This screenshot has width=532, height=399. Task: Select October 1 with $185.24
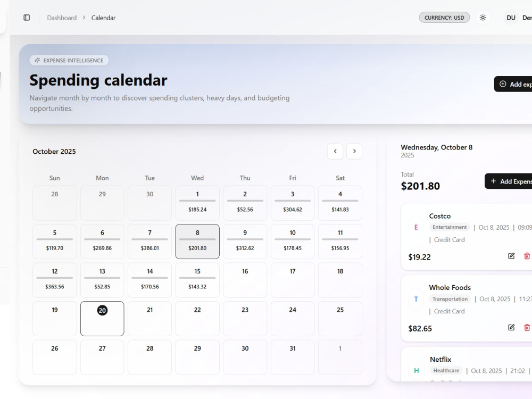pos(197,203)
